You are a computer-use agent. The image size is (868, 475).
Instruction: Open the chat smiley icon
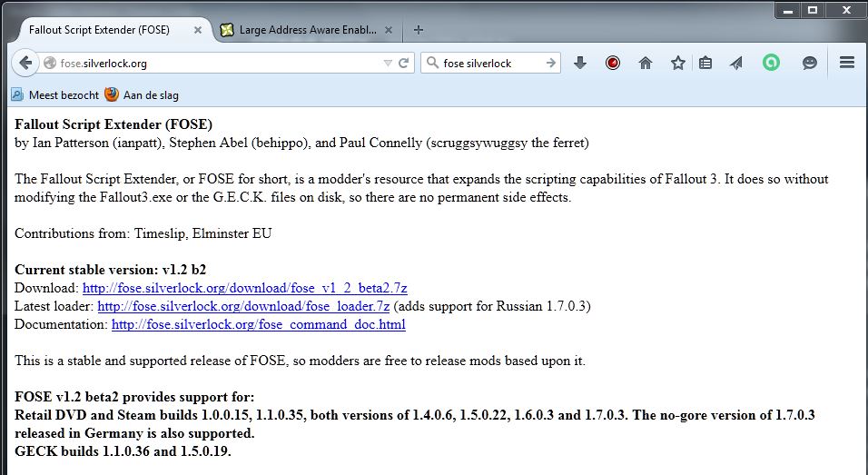click(809, 63)
